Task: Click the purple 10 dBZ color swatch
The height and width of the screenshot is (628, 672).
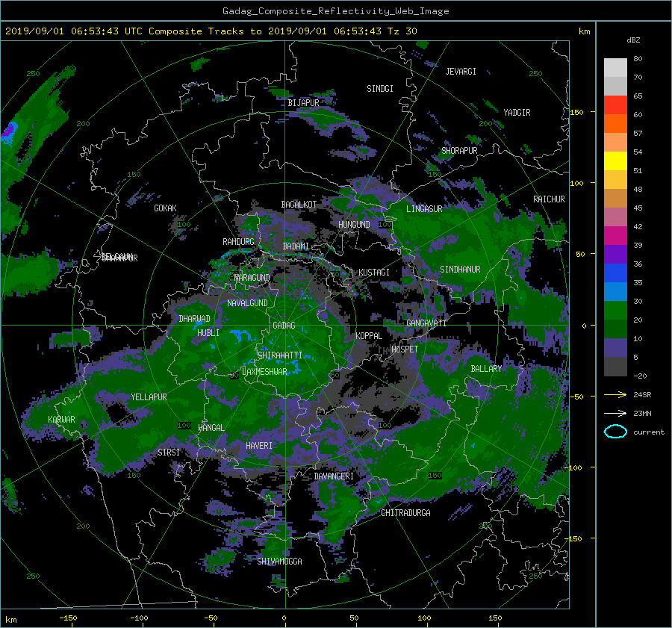Action: pyautogui.click(x=615, y=348)
